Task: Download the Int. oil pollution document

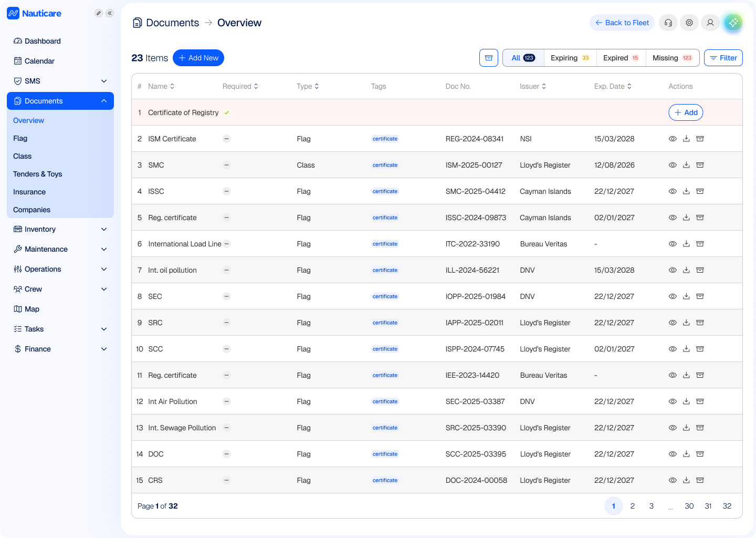Action: click(x=686, y=270)
